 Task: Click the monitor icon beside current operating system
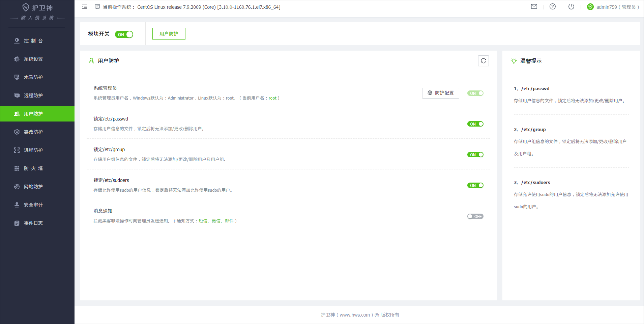tap(97, 7)
